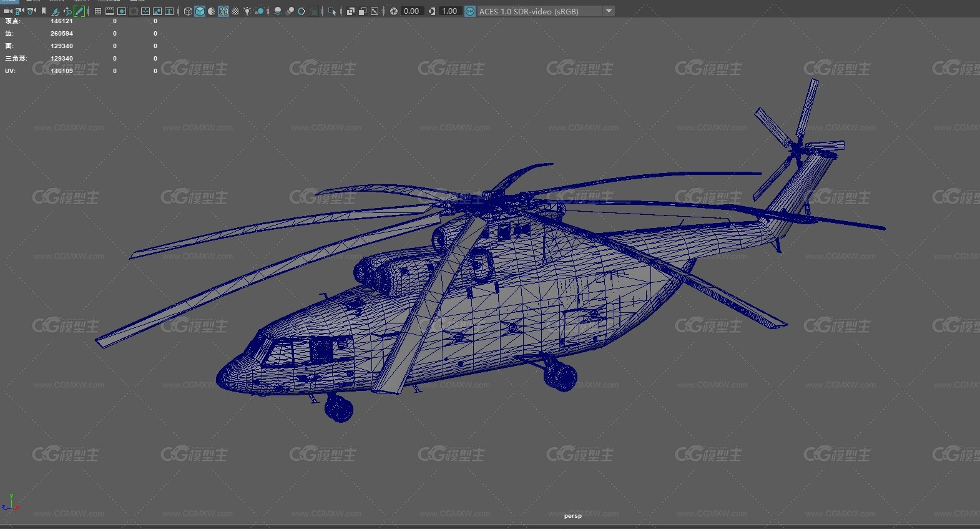Viewport: 980px width, 529px height.
Task: Click the Exposure value field 0.00
Action: [412, 11]
